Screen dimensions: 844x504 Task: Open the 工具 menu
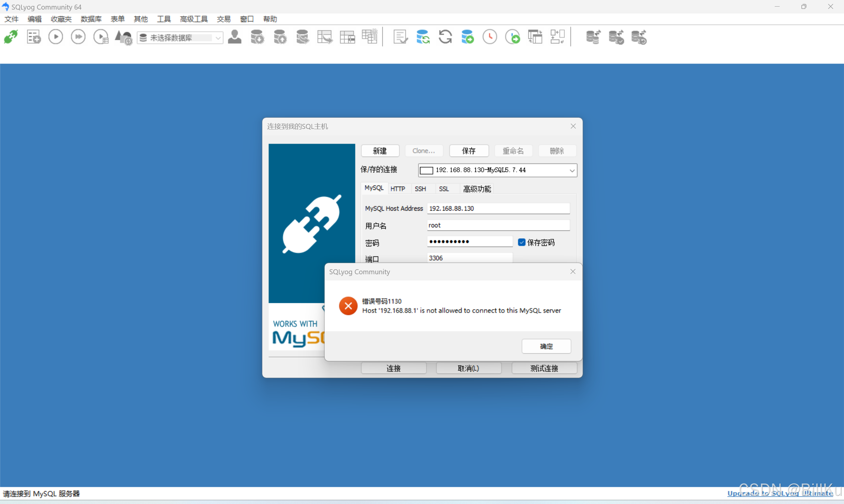click(164, 19)
